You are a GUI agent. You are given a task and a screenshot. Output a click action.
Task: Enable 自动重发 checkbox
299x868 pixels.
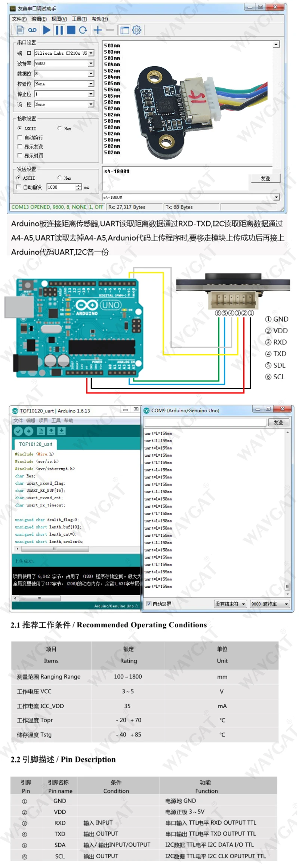(x=18, y=187)
